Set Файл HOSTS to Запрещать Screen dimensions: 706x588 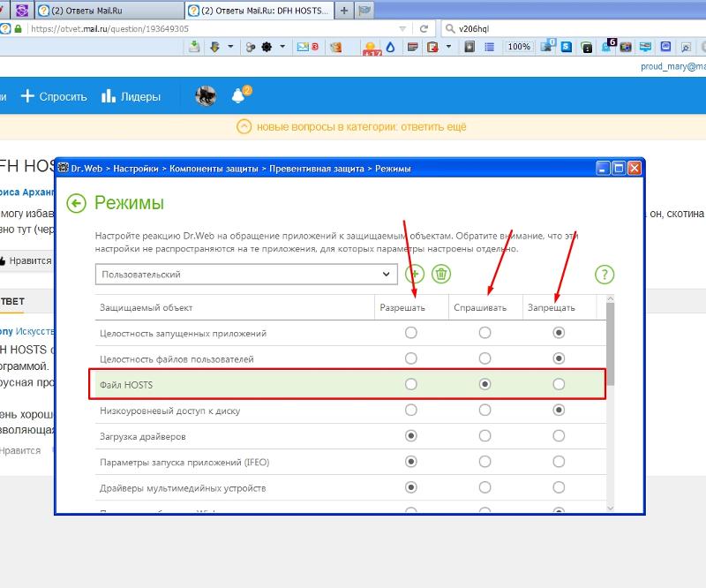[559, 384]
